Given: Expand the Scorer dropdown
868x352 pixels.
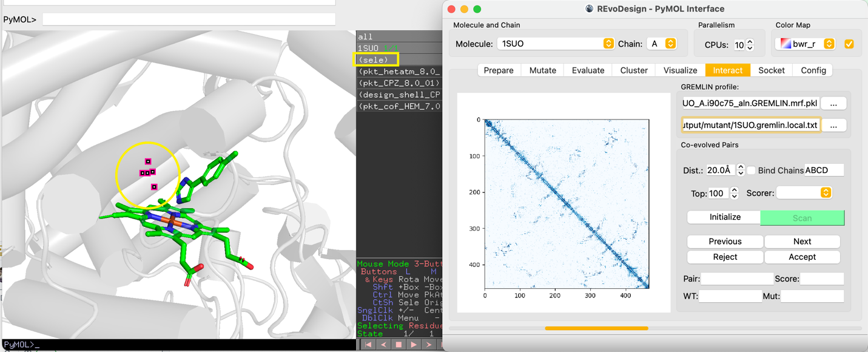Looking at the screenshot, I should point(804,193).
